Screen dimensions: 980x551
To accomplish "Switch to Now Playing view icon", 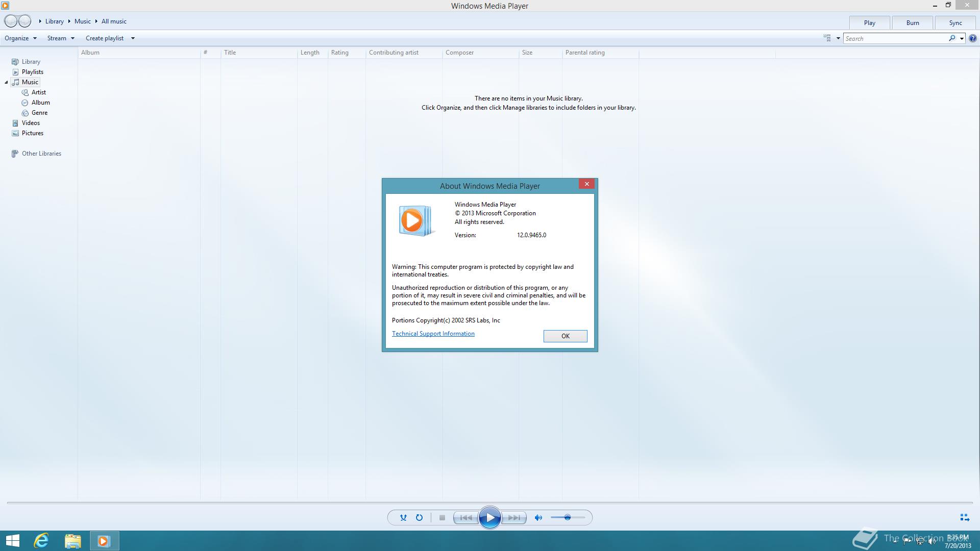I will [x=964, y=517].
